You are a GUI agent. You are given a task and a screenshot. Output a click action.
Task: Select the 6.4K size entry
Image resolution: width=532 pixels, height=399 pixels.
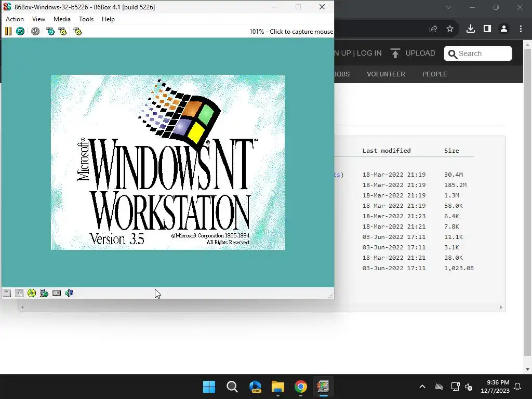pos(451,216)
